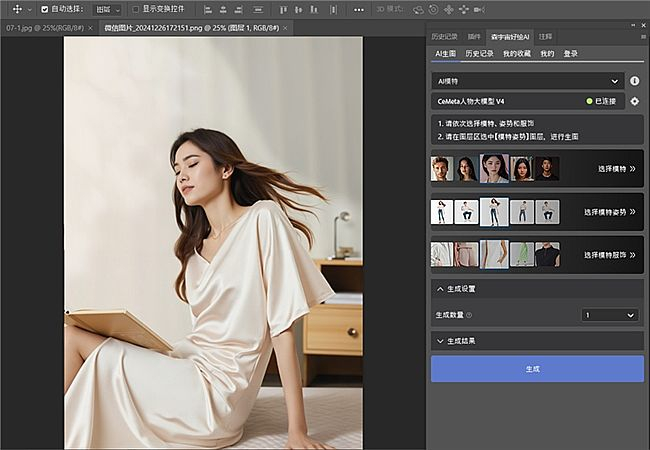
Task: Open the 生成数量 count dropdown
Action: tap(609, 315)
